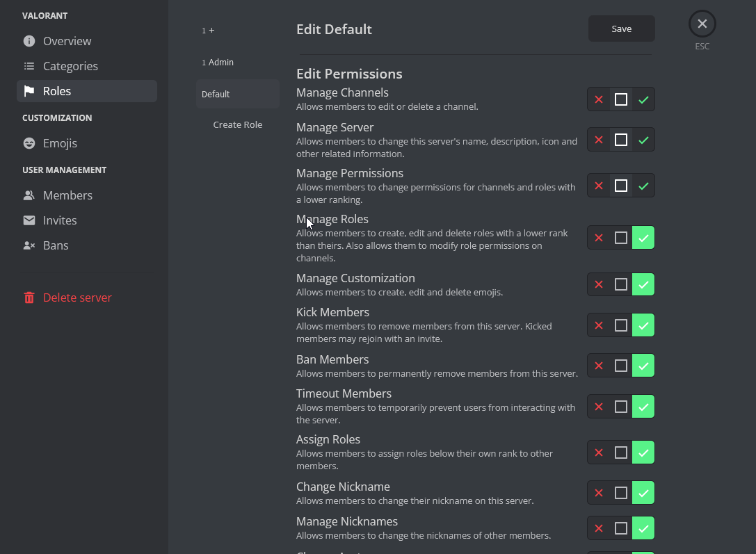Click Create Role

[x=238, y=124]
